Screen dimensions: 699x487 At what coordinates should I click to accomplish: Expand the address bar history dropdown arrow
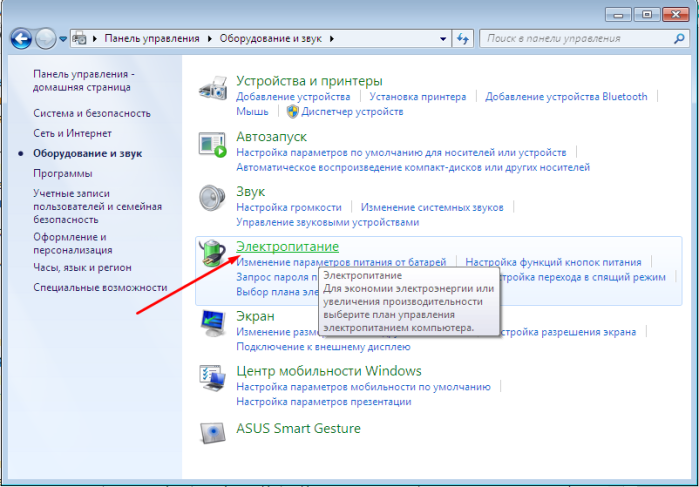[x=443, y=39]
